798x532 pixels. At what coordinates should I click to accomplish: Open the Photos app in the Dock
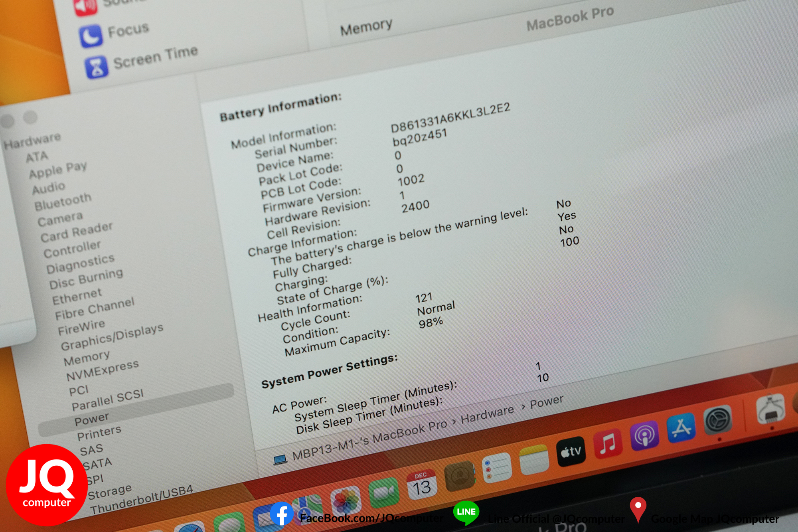point(346,501)
